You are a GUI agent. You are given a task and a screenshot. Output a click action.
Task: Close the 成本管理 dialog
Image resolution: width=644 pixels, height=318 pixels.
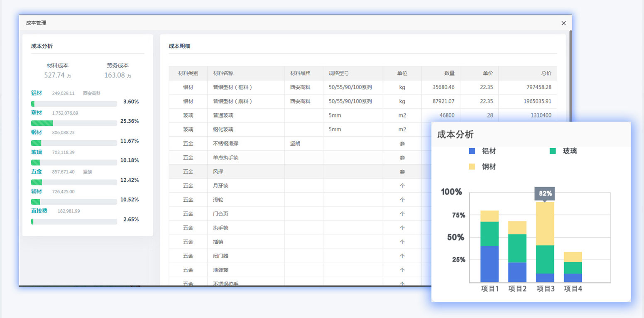point(563,23)
